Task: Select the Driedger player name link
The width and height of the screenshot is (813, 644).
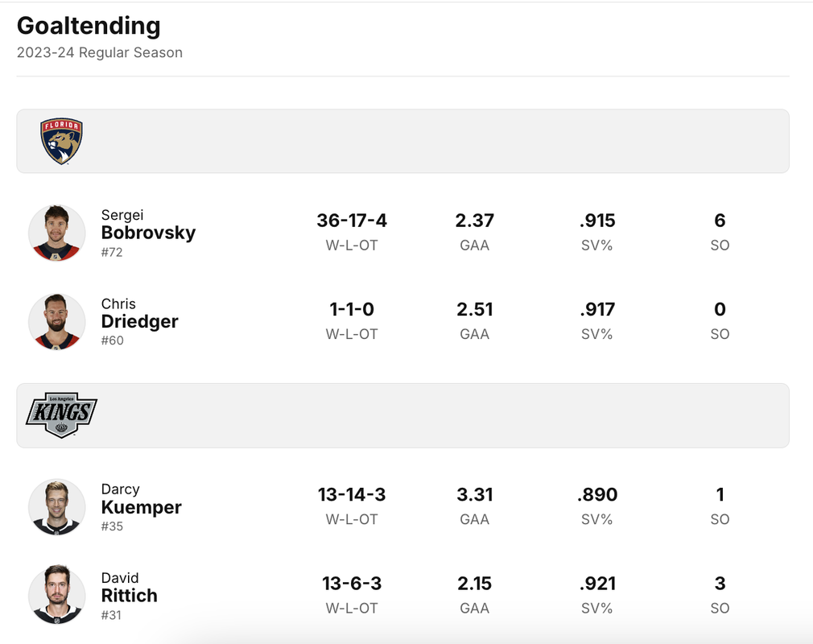Action: [139, 321]
